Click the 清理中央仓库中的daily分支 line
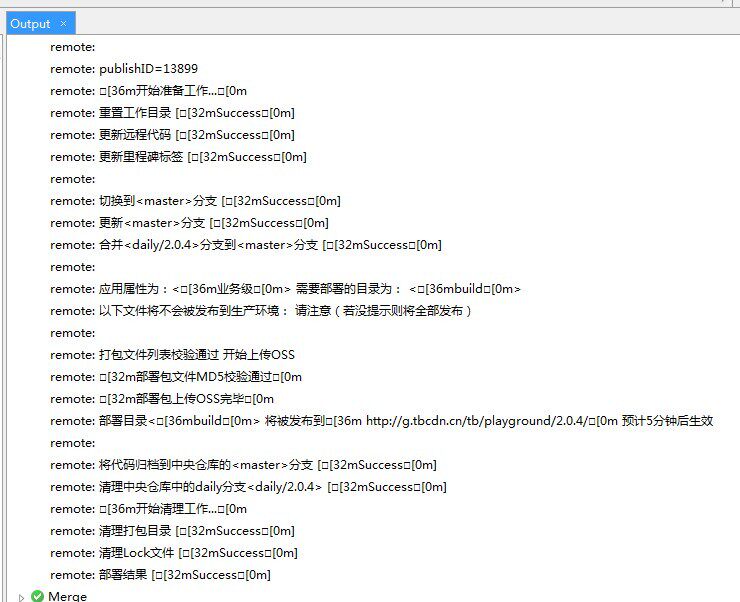The height and width of the screenshot is (602, 740). tap(248, 487)
